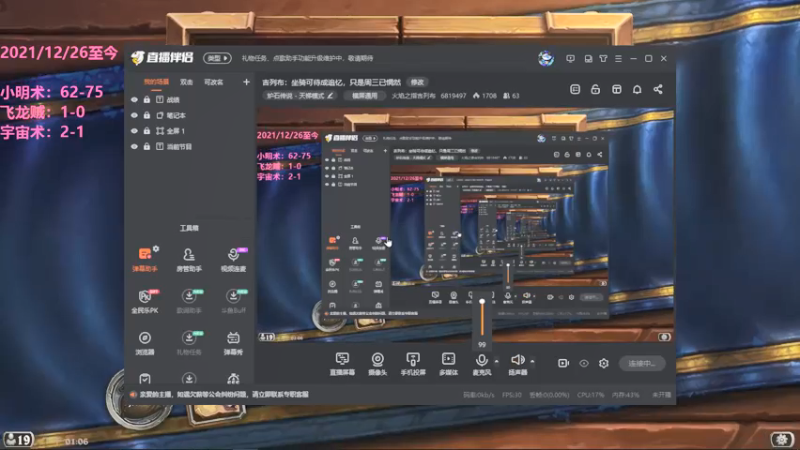Click the 横屏通用 button
This screenshot has width=800, height=450.
364,95
